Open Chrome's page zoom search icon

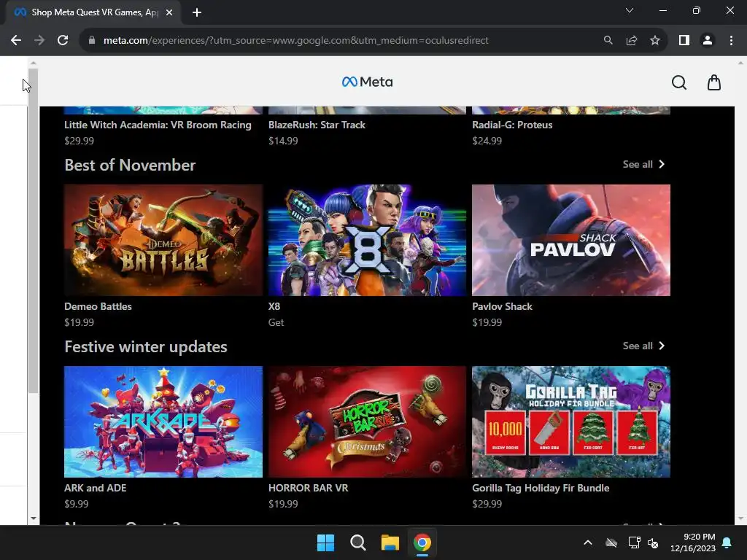pos(608,41)
